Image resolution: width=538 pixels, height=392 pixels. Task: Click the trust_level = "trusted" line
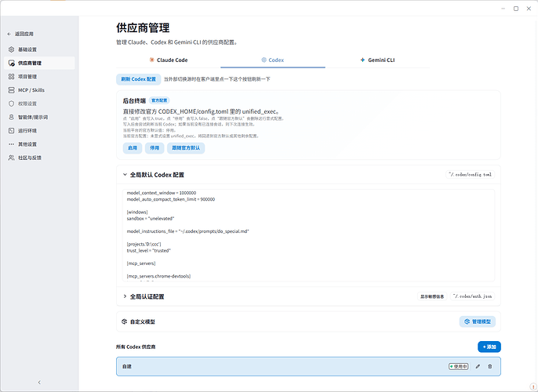point(148,250)
